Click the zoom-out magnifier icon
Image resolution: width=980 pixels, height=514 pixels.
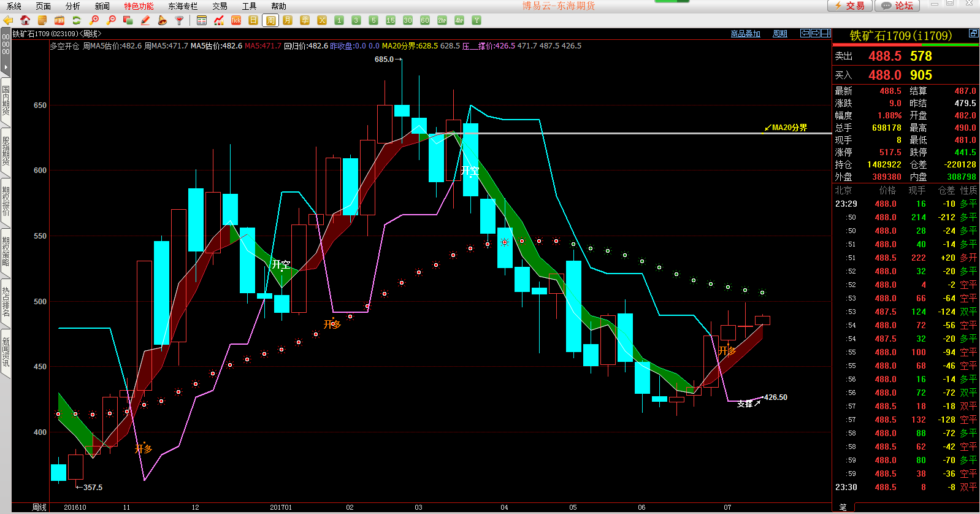(111, 20)
